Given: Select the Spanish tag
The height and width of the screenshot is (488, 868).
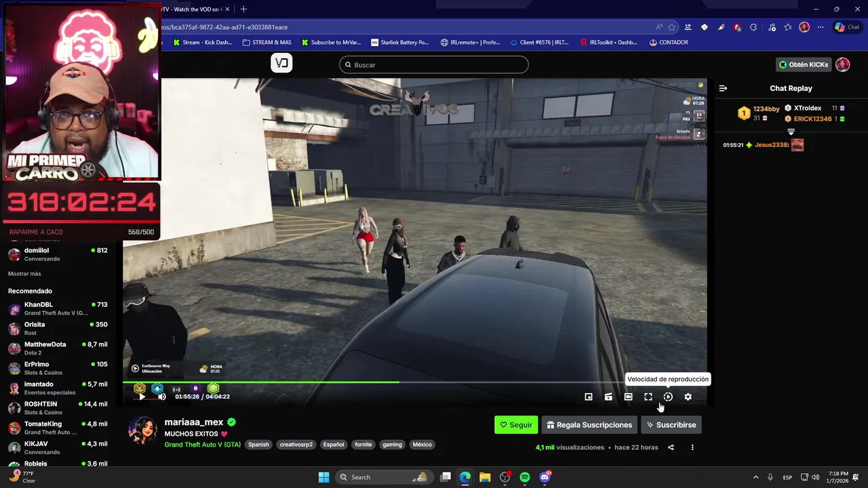Looking at the screenshot, I should point(258,445).
